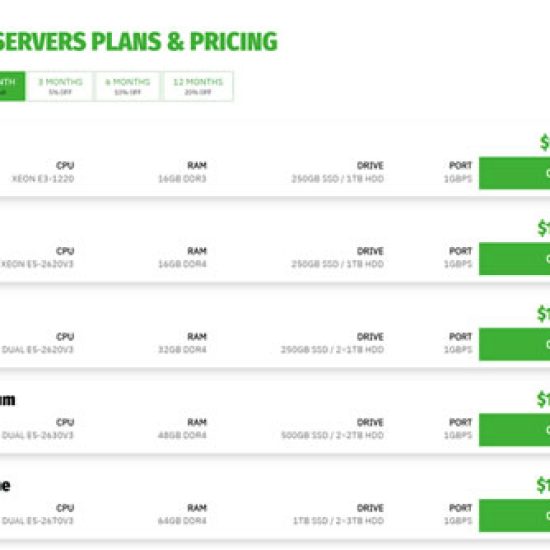Select the active one-month billing tab
Viewport: 550px width, 550px height.
click(x=12, y=86)
